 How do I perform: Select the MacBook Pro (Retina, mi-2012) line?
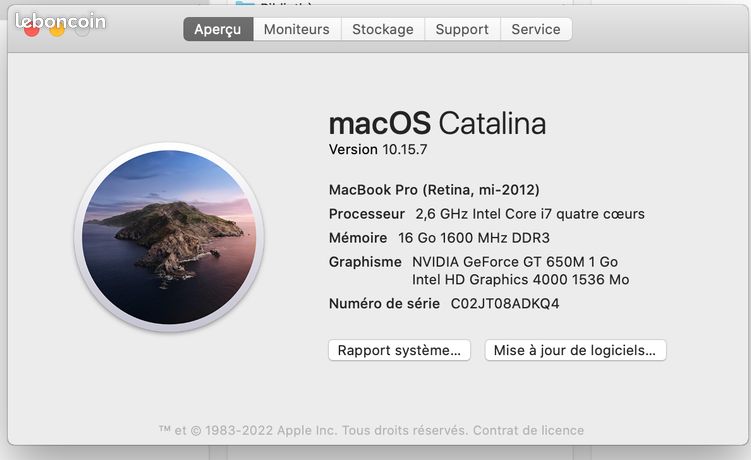point(434,190)
